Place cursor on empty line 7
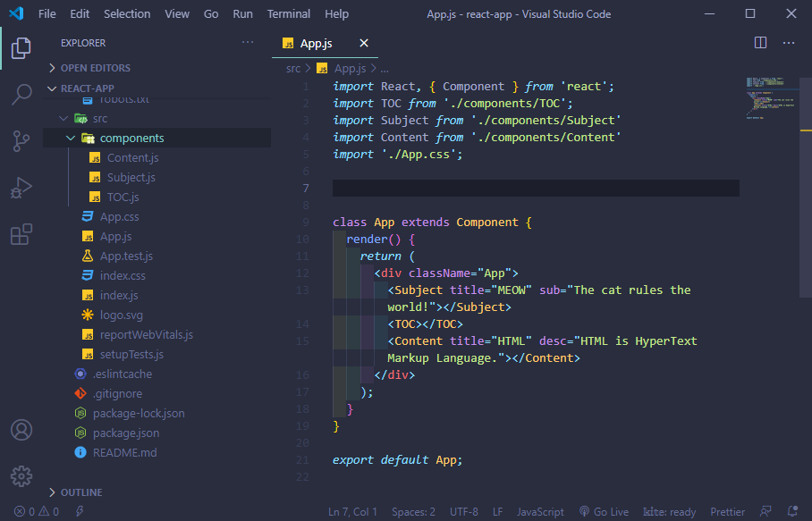The width and height of the screenshot is (812, 521). (x=536, y=189)
